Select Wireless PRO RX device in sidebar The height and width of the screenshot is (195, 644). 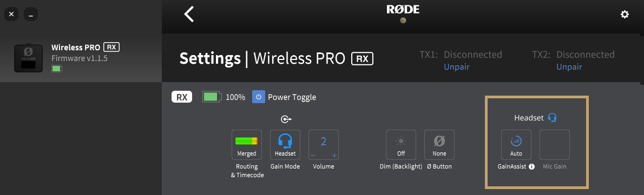click(x=81, y=58)
